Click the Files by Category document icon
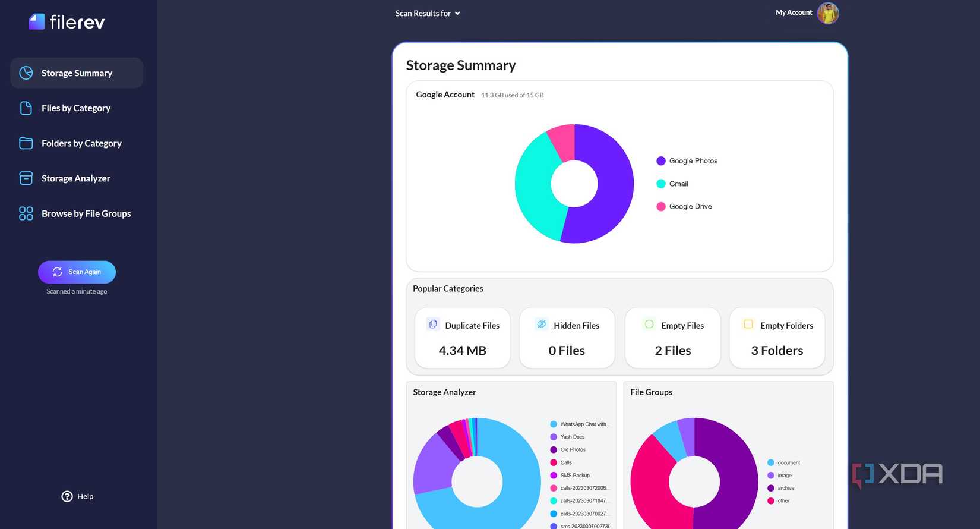Image resolution: width=980 pixels, height=529 pixels. (26, 108)
